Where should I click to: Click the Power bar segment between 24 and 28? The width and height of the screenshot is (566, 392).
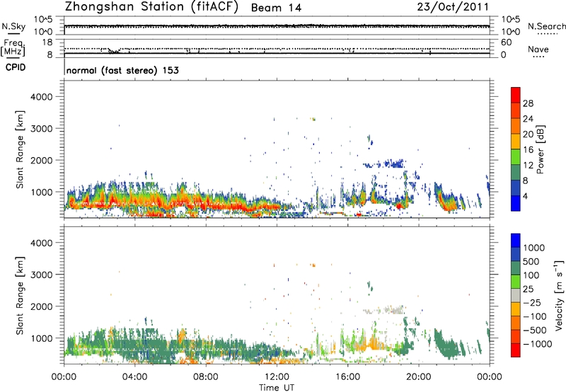(x=516, y=110)
